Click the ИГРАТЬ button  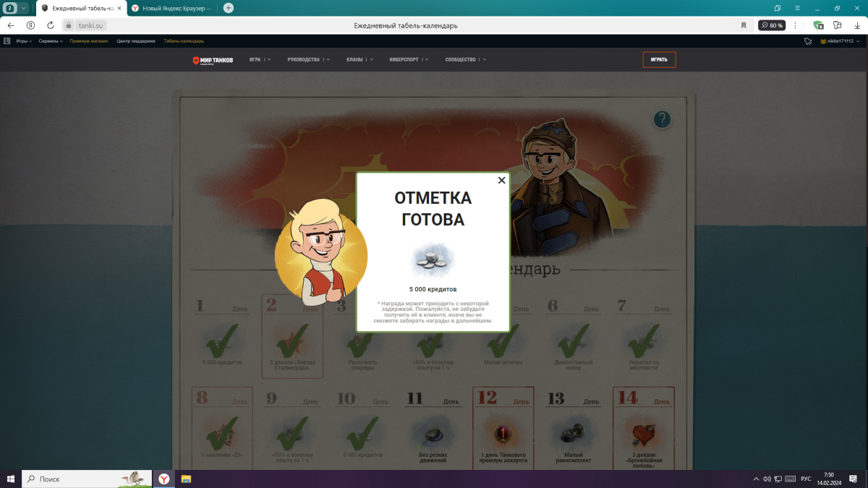[x=659, y=59]
